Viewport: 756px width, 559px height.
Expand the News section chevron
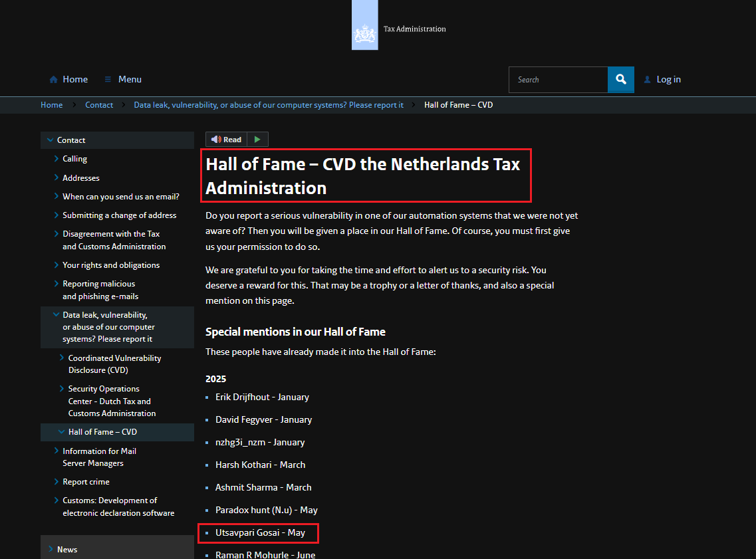point(50,549)
